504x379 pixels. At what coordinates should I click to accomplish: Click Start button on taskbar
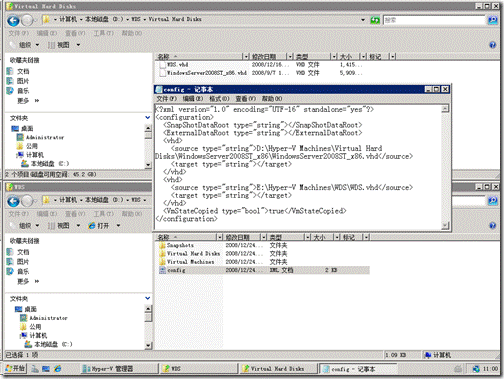15,369
